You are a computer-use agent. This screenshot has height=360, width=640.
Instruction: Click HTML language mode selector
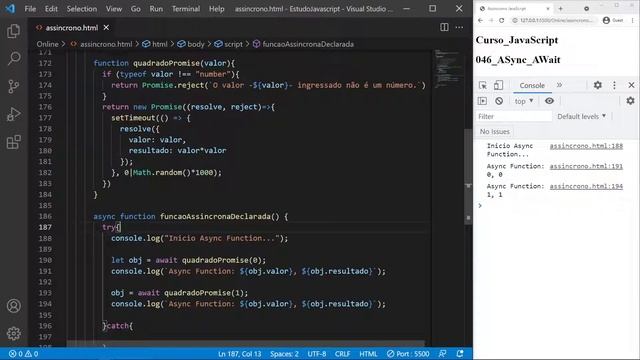point(368,354)
